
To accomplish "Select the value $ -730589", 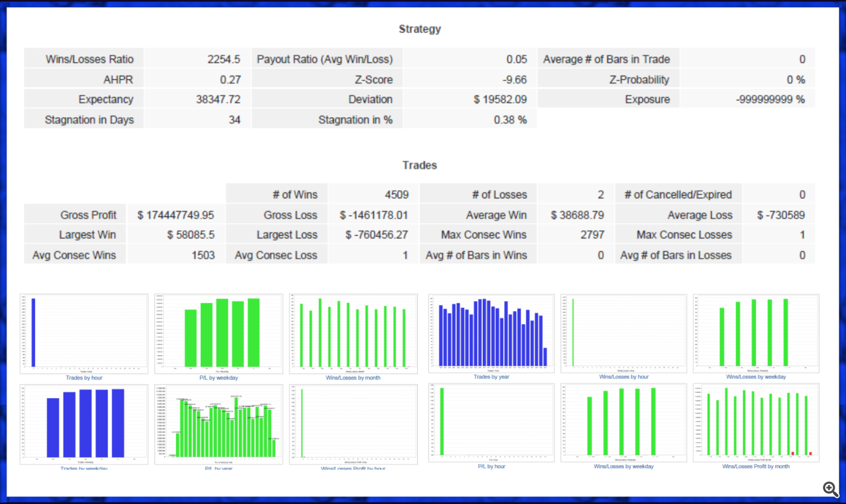I will point(781,215).
